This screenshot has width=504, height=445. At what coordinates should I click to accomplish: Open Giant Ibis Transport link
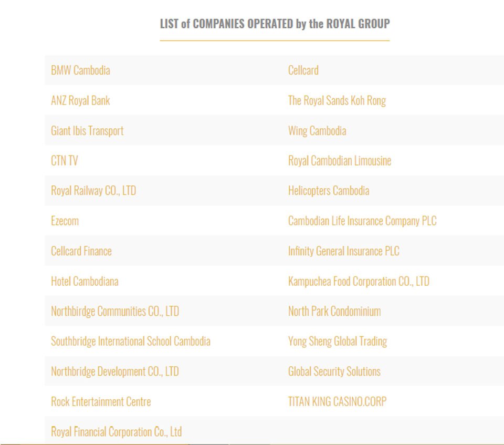(x=87, y=131)
